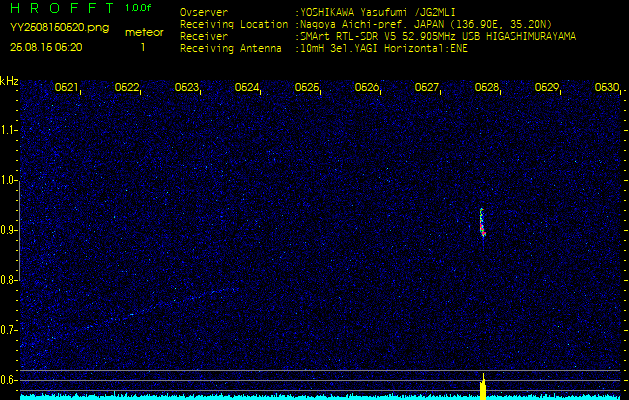Click the gray frequency range bar on left axis
The image size is (629, 400).
point(19,230)
